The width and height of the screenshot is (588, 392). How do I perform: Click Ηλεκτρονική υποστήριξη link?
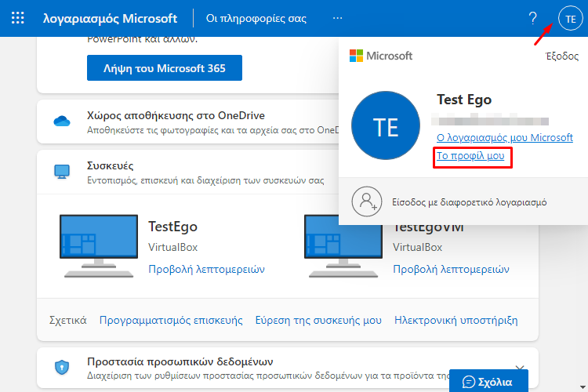point(456,321)
